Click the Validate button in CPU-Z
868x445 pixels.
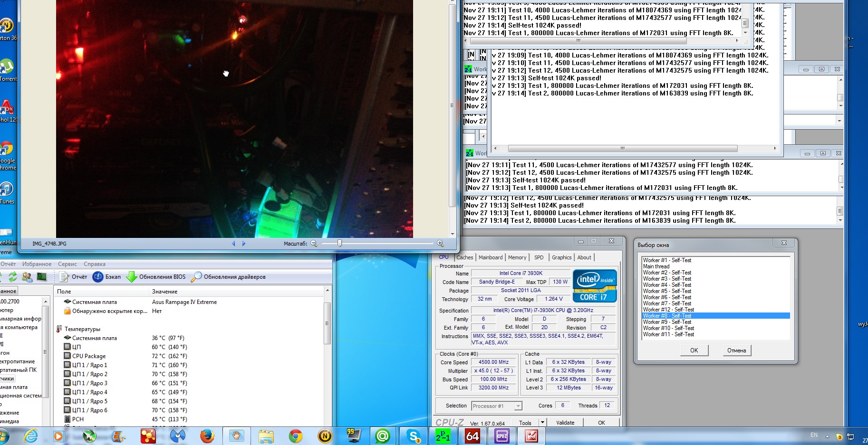coord(565,423)
